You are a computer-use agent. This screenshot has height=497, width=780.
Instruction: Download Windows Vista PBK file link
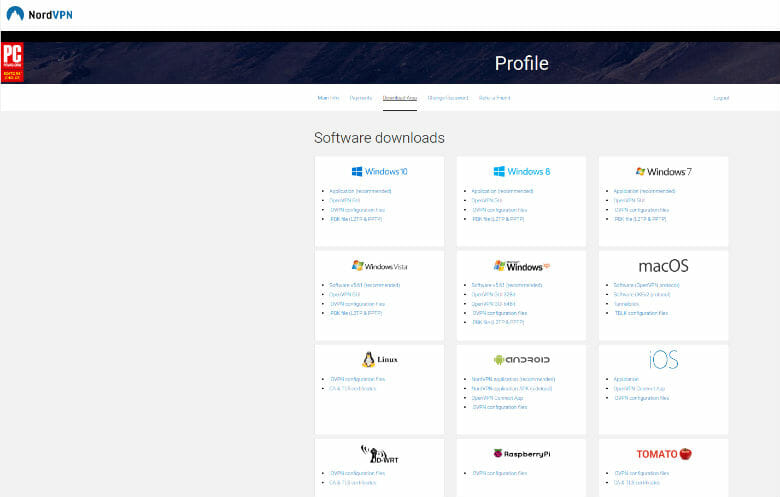click(x=356, y=313)
